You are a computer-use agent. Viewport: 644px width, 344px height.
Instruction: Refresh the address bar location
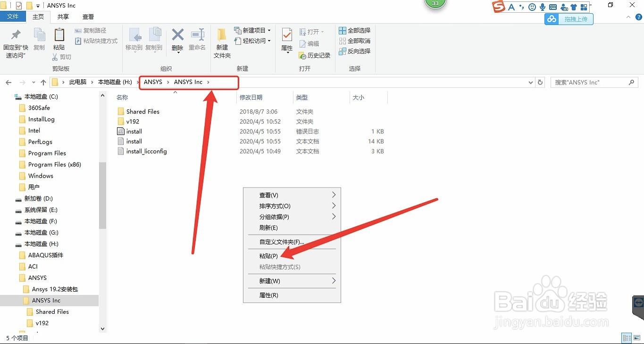coord(541,82)
